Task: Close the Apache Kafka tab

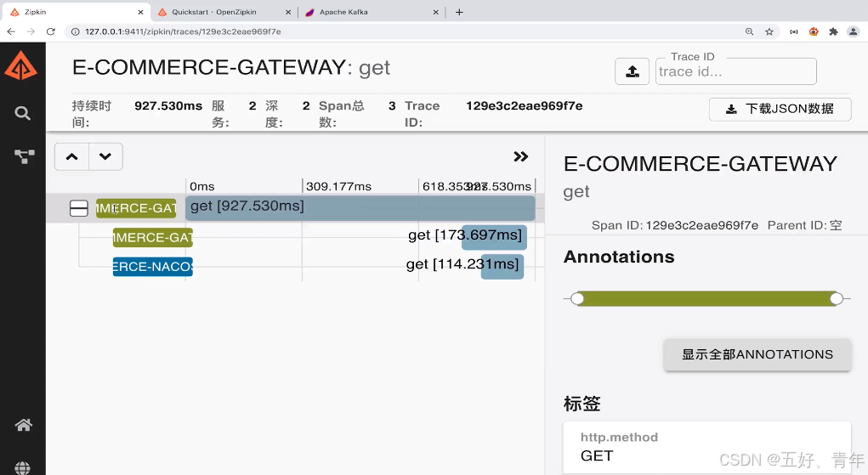Action: (x=435, y=12)
